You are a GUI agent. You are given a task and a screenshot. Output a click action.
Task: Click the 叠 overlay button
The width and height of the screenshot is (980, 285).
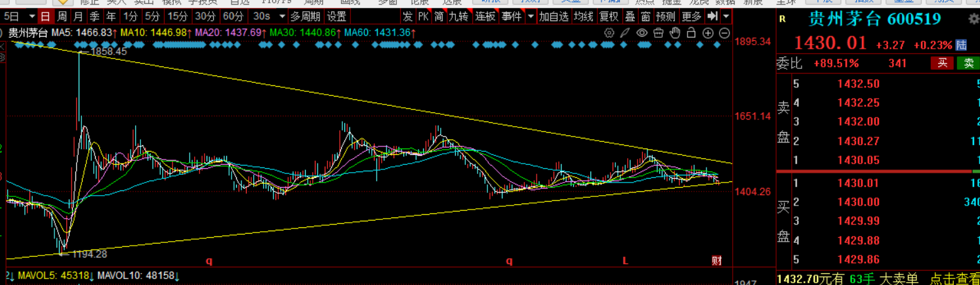[630, 16]
